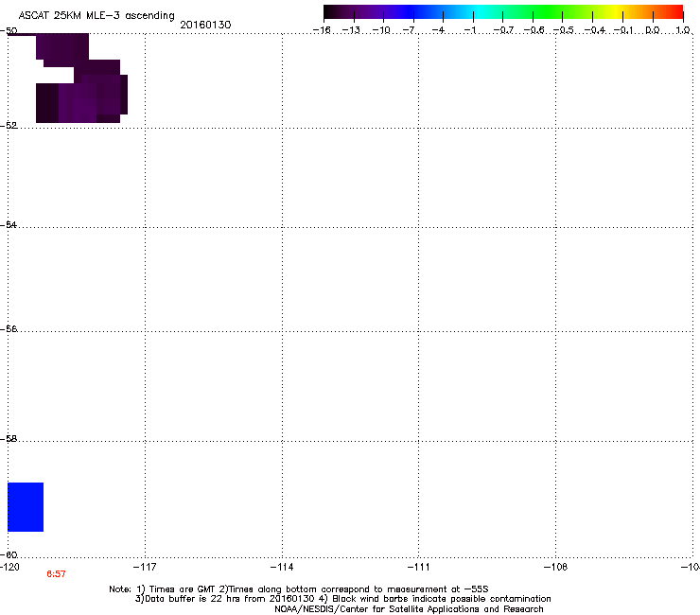
Task: Click the -0.6 color scale label
Action: [x=534, y=30]
